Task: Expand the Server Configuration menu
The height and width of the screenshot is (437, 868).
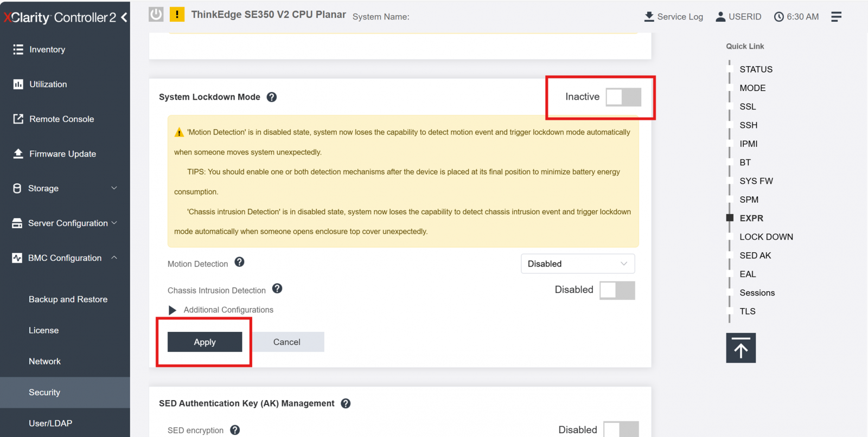Action: pyautogui.click(x=65, y=223)
